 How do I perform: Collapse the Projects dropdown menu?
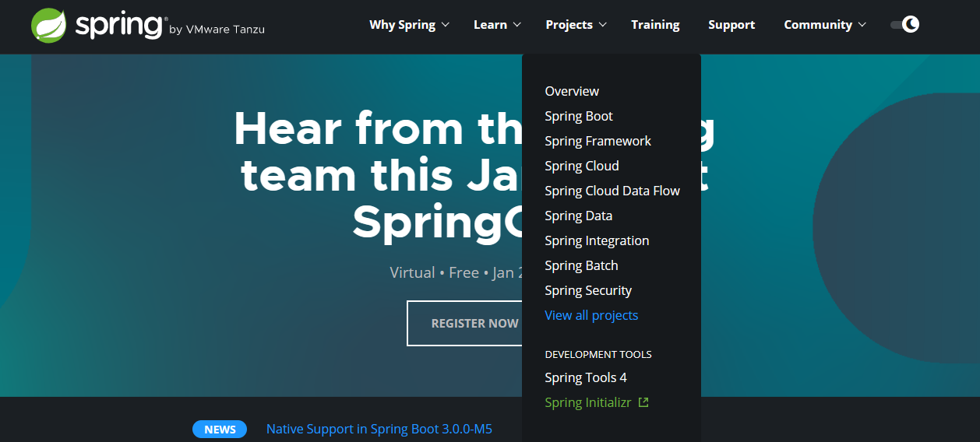click(576, 25)
